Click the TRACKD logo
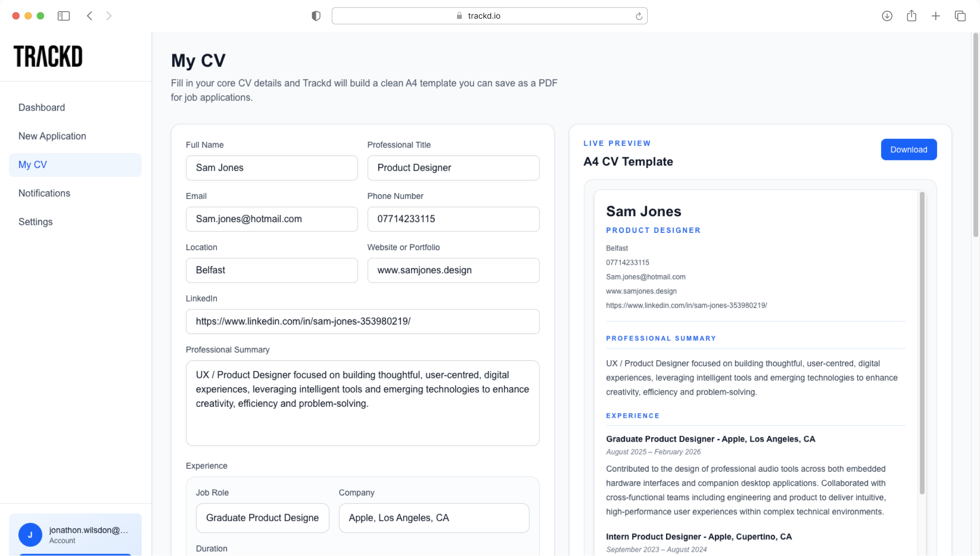Image resolution: width=980 pixels, height=556 pixels. (48, 56)
